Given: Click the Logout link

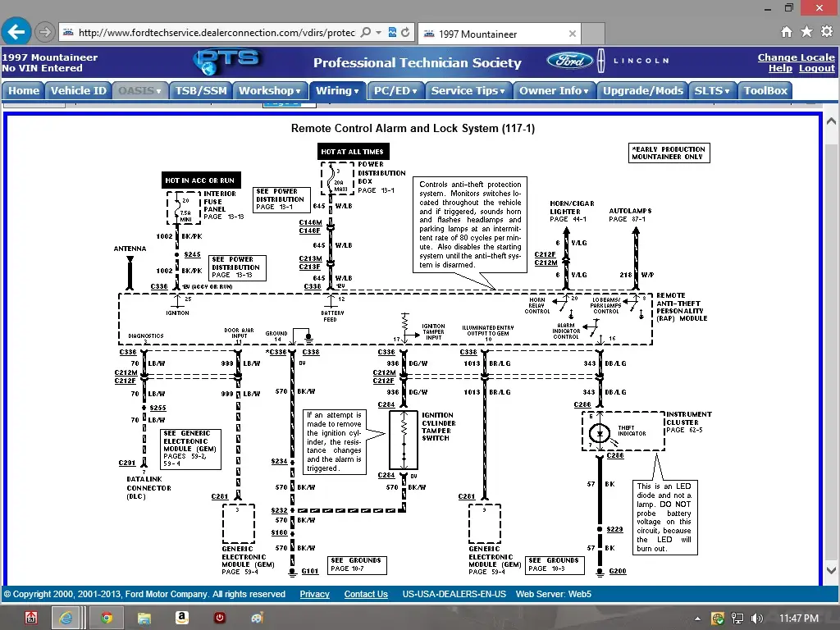Looking at the screenshot, I should [816, 68].
